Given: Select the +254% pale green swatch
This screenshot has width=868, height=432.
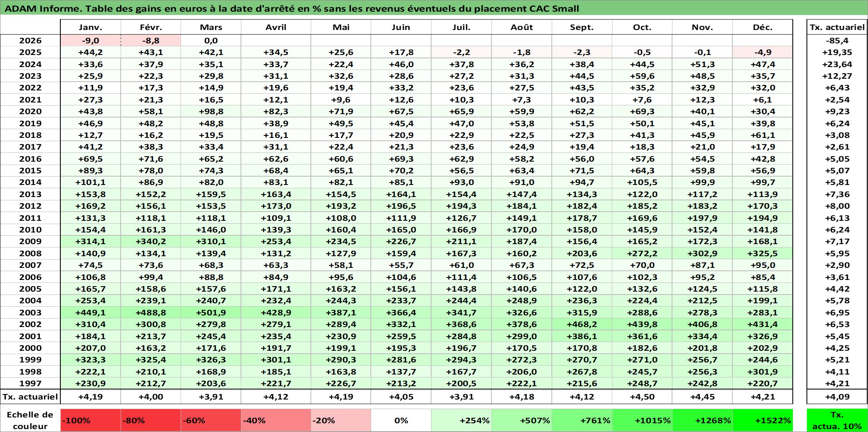Looking at the screenshot, I should tap(461, 420).
